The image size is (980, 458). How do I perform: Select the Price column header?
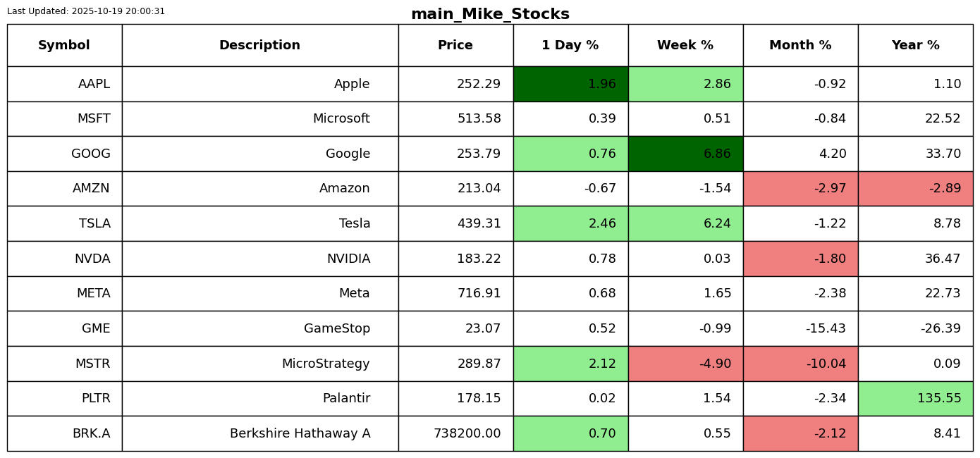tap(455, 46)
